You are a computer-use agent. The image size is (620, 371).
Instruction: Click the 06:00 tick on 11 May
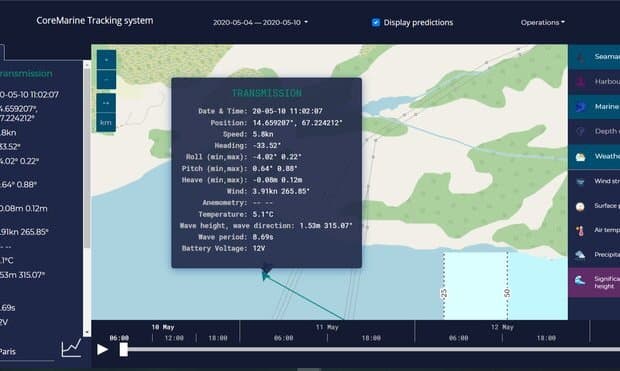[284, 338]
